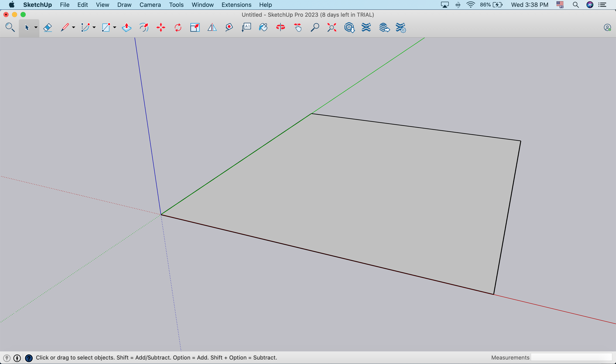616x364 pixels.
Task: Expand the Arc tool dropdown arrow
Action: [x=94, y=28]
